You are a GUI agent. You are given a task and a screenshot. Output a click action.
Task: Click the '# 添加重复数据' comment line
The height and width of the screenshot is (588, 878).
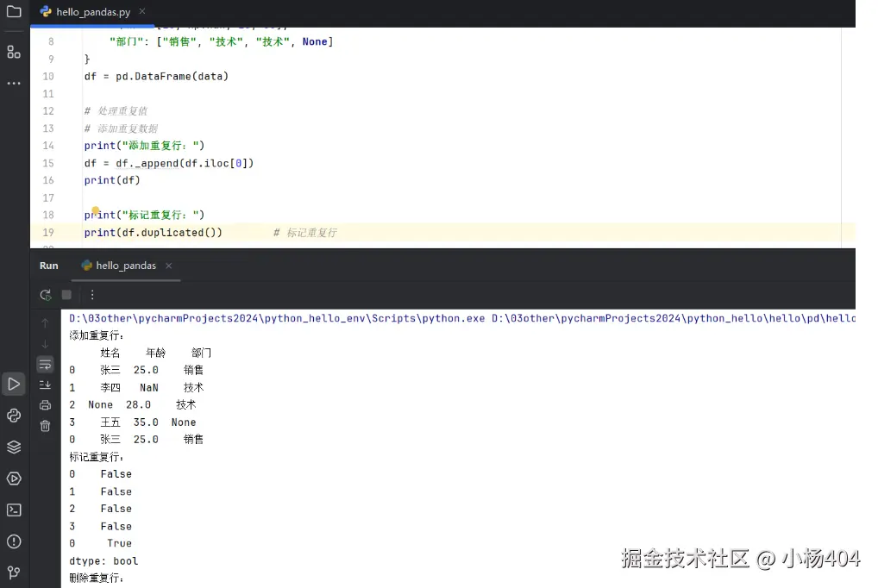pos(121,128)
